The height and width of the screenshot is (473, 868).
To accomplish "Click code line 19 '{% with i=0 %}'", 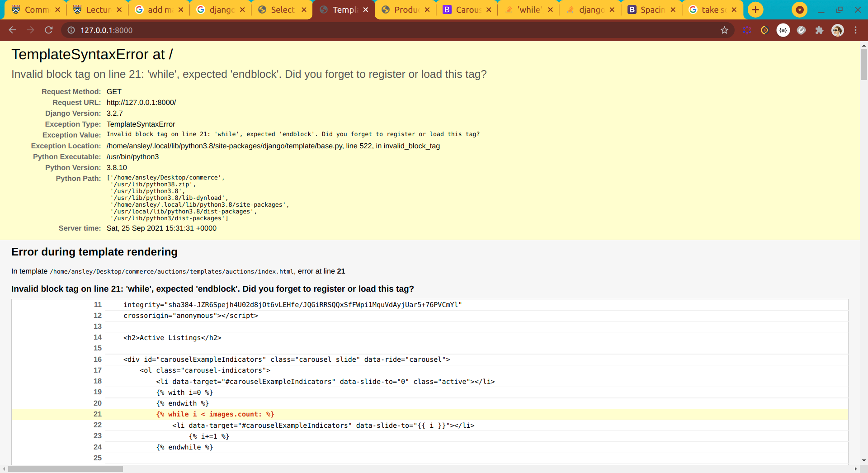I will pyautogui.click(x=184, y=393).
